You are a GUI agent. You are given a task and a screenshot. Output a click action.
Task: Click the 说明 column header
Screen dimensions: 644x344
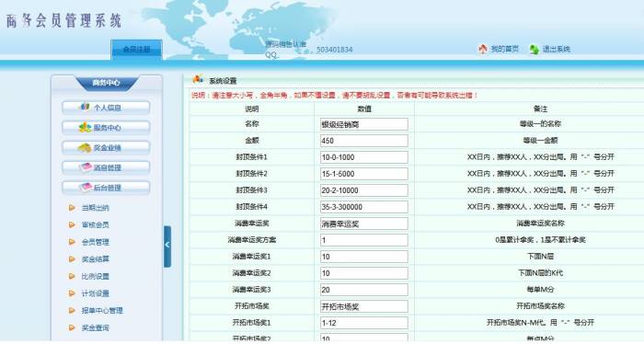pyautogui.click(x=252, y=109)
